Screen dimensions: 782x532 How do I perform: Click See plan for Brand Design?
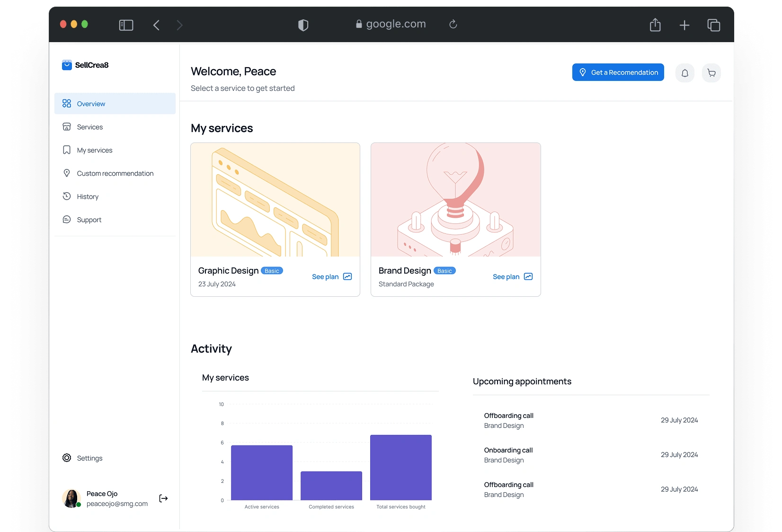tap(512, 277)
